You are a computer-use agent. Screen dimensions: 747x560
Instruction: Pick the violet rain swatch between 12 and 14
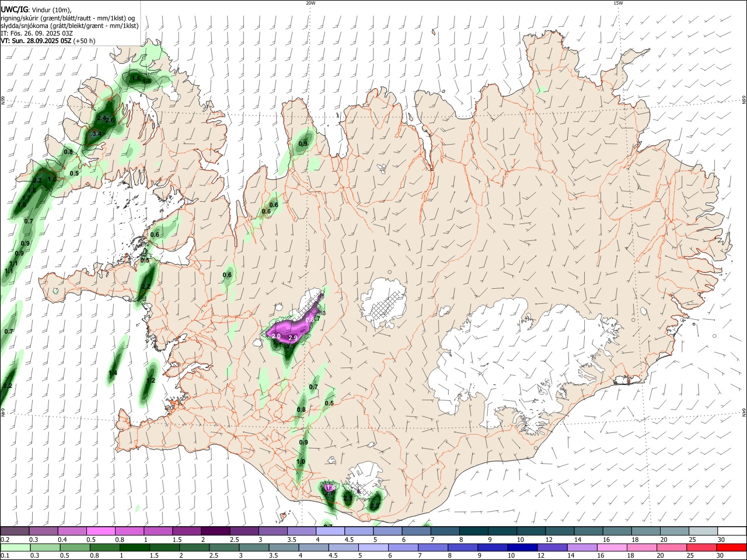(554, 547)
